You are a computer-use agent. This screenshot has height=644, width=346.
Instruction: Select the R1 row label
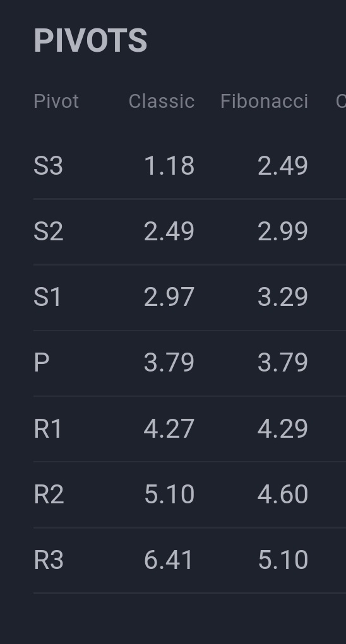[48, 428]
